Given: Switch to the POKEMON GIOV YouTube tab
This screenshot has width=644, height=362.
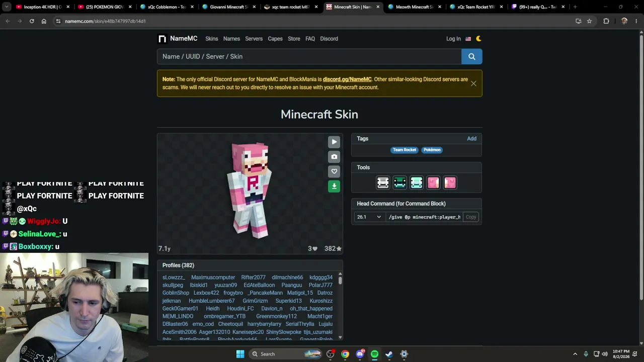Looking at the screenshot, I should tap(105, 7).
